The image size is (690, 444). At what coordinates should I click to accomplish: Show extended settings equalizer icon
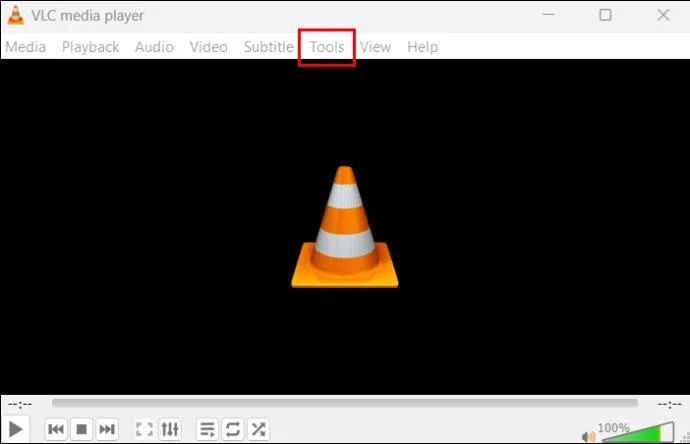point(170,429)
